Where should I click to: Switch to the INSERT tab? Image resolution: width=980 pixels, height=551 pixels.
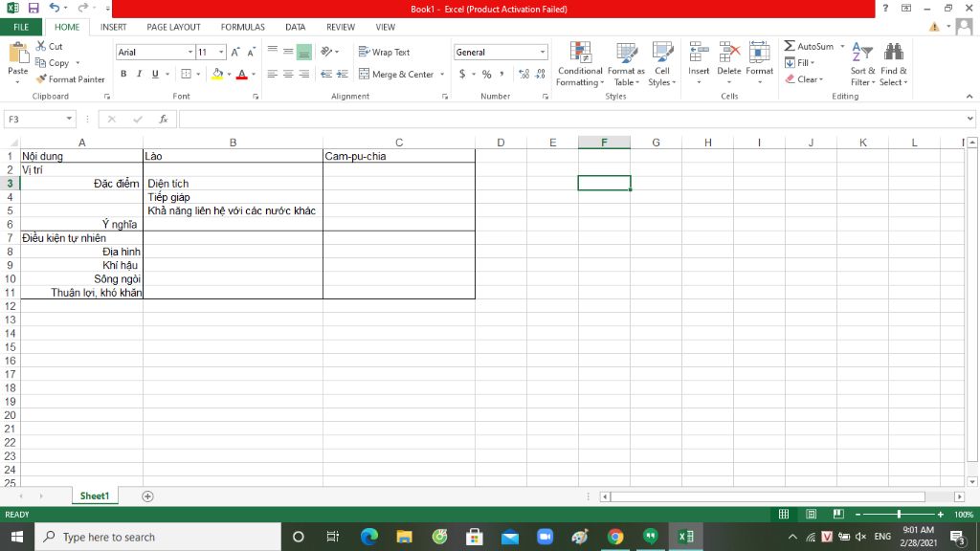[113, 27]
